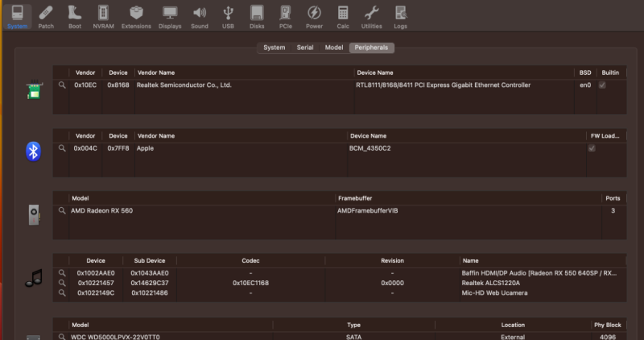Click the Location column header

click(x=513, y=325)
